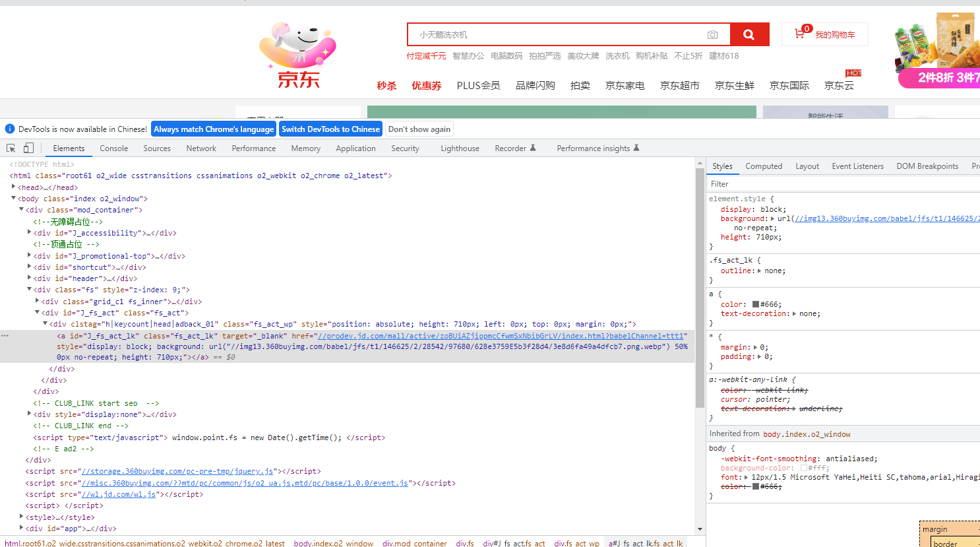Click the 优惠券 navigation link
The width and height of the screenshot is (980, 547).
[x=427, y=86]
